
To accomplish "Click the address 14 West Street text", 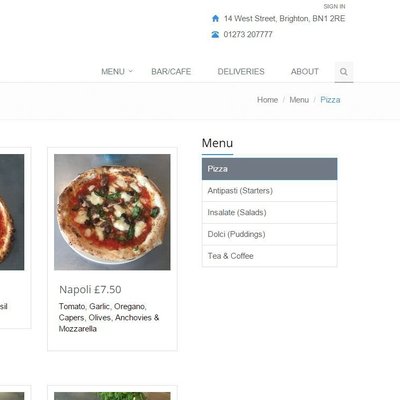I will [284, 19].
